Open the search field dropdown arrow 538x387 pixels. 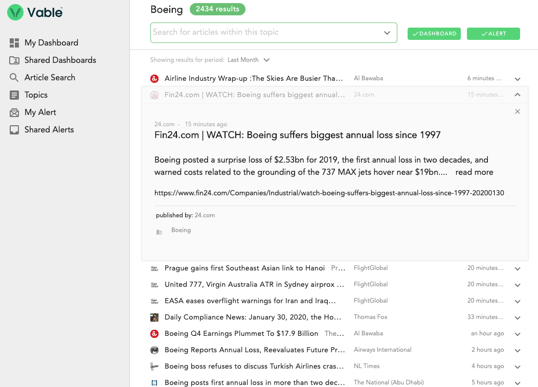pos(387,33)
